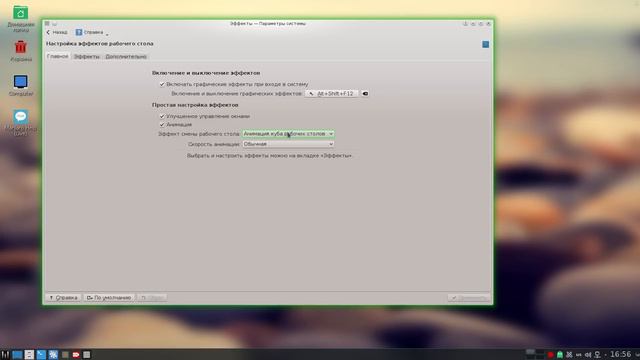
Task: Click the apply button at bottom right
Action: coord(469,298)
